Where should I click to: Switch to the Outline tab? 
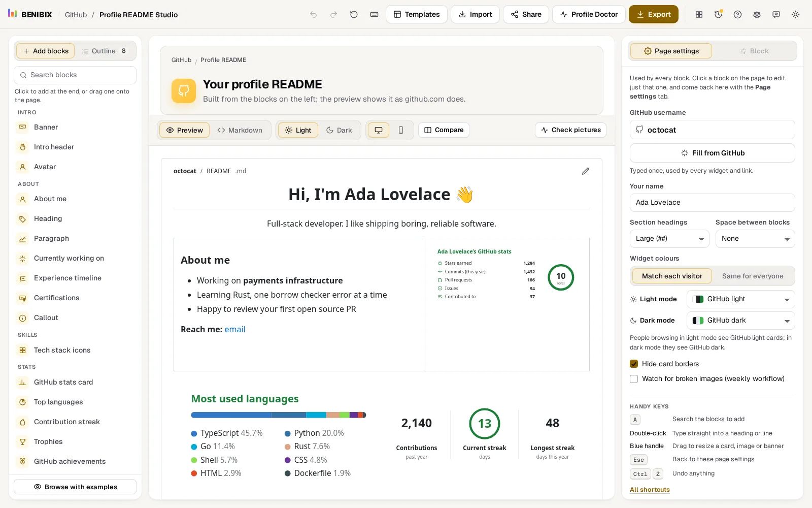point(105,51)
